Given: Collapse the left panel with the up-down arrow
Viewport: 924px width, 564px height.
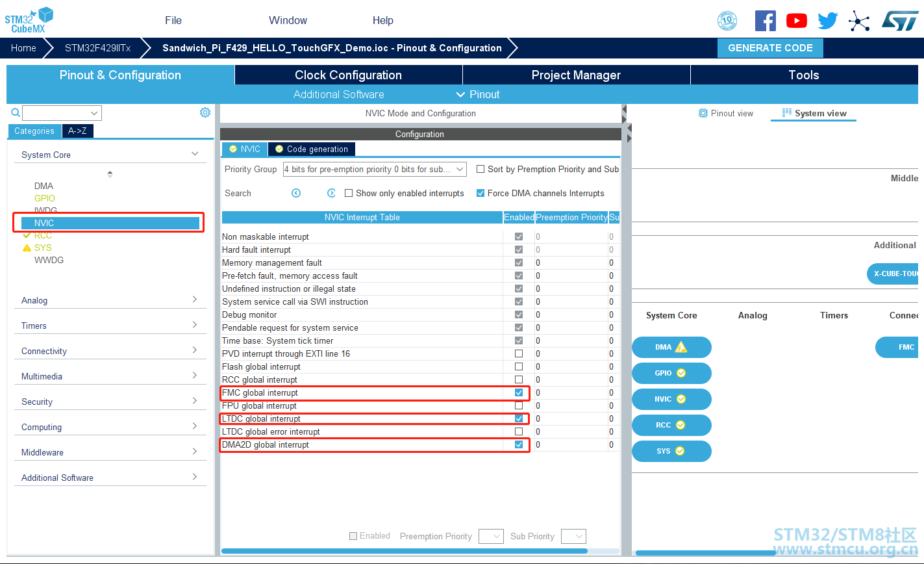Looking at the screenshot, I should coord(110,173).
